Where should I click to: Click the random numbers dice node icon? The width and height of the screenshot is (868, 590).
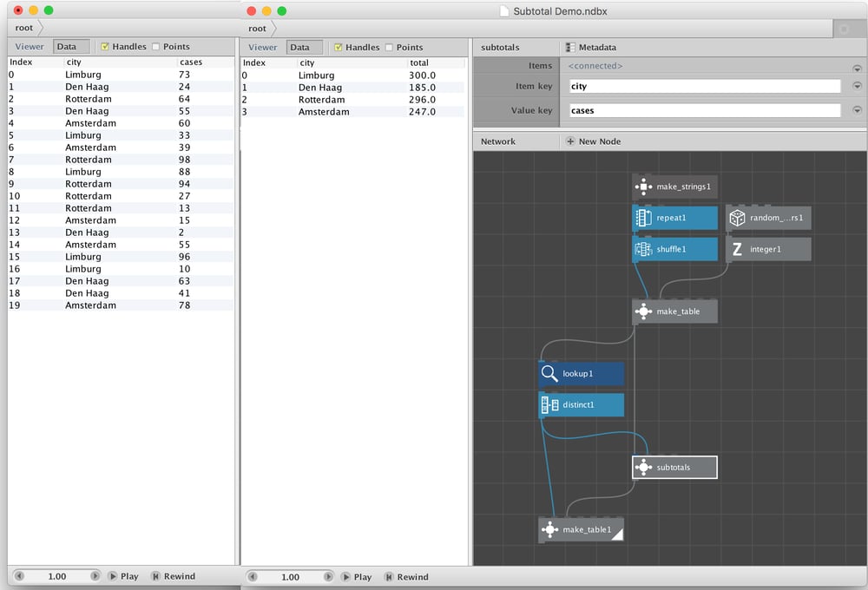point(737,218)
